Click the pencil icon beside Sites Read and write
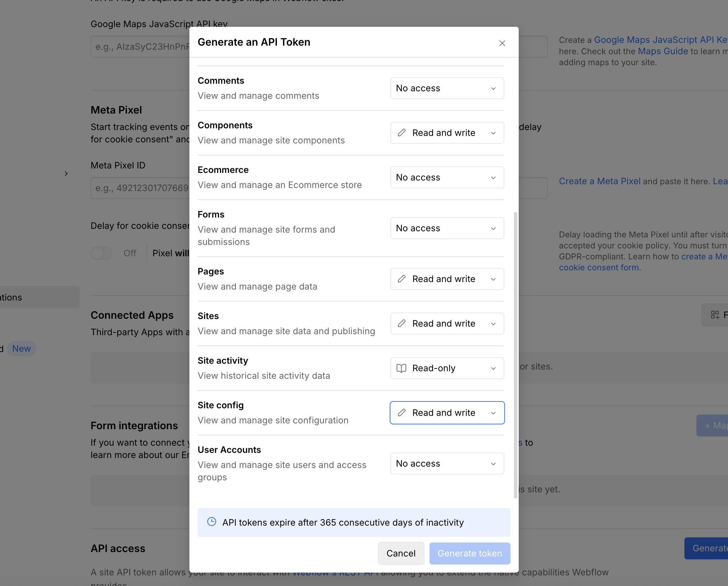Image resolution: width=728 pixels, height=586 pixels. point(402,324)
